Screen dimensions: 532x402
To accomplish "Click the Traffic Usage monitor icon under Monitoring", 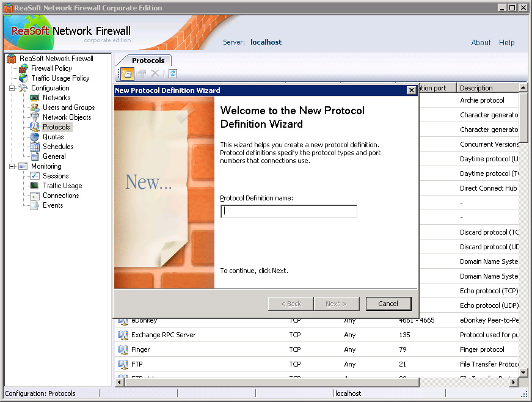I will [x=35, y=186].
